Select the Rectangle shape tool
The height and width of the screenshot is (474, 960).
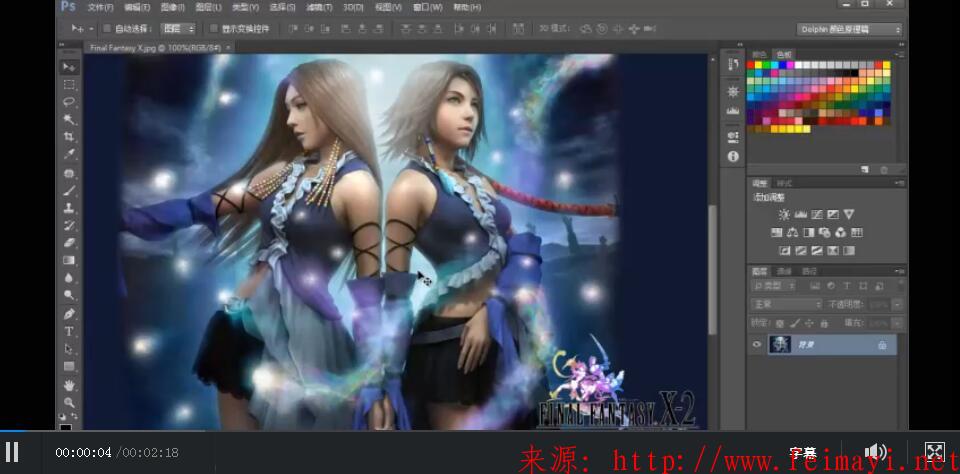coord(69,366)
